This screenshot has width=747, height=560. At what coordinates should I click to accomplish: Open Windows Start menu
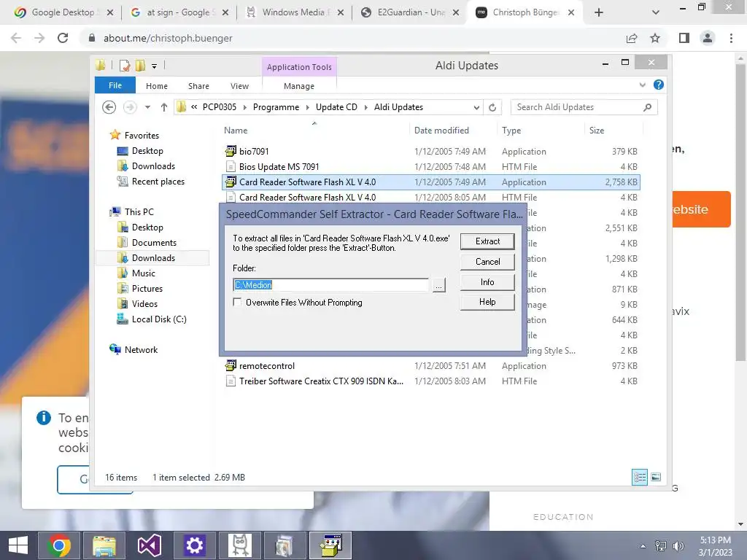[18, 545]
